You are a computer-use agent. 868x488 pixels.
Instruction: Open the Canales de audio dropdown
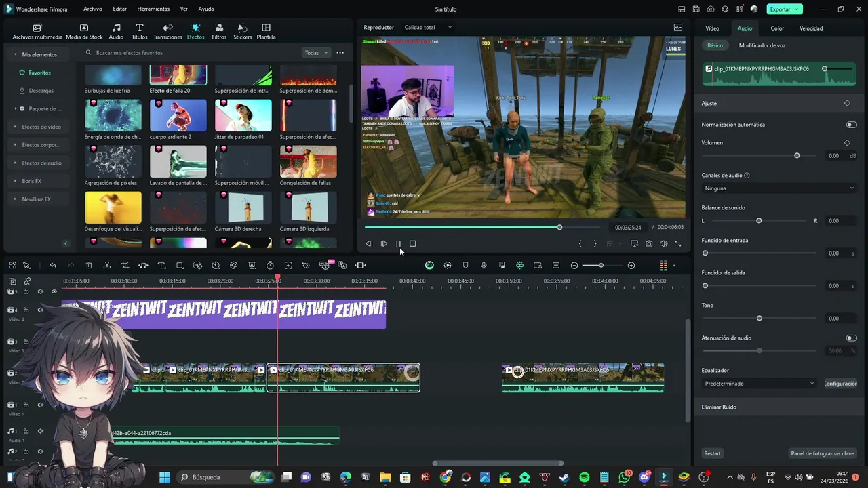click(x=779, y=188)
